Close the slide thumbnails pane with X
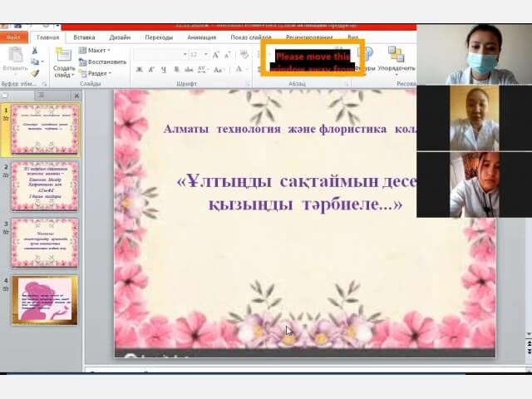The image size is (532, 399). coord(76,96)
